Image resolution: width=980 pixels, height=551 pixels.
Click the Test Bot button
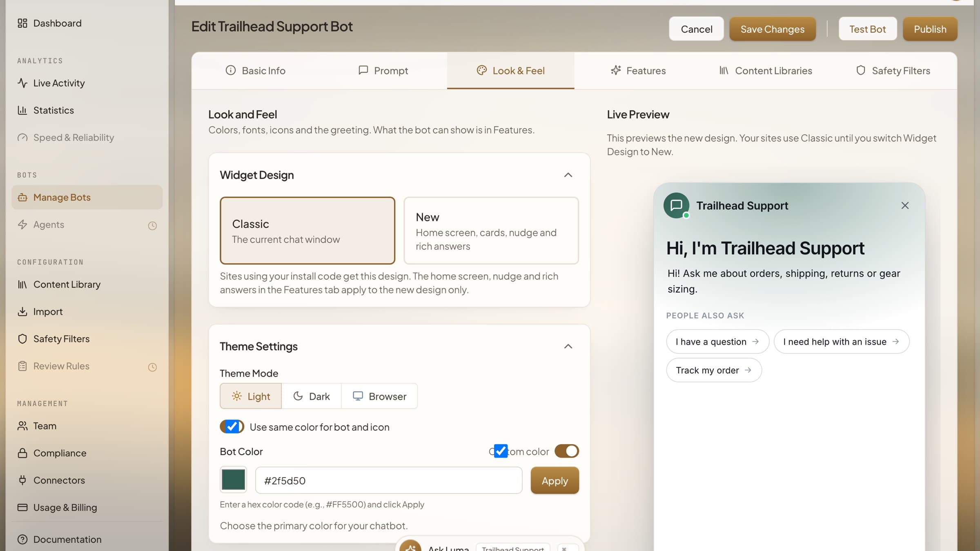pyautogui.click(x=868, y=29)
